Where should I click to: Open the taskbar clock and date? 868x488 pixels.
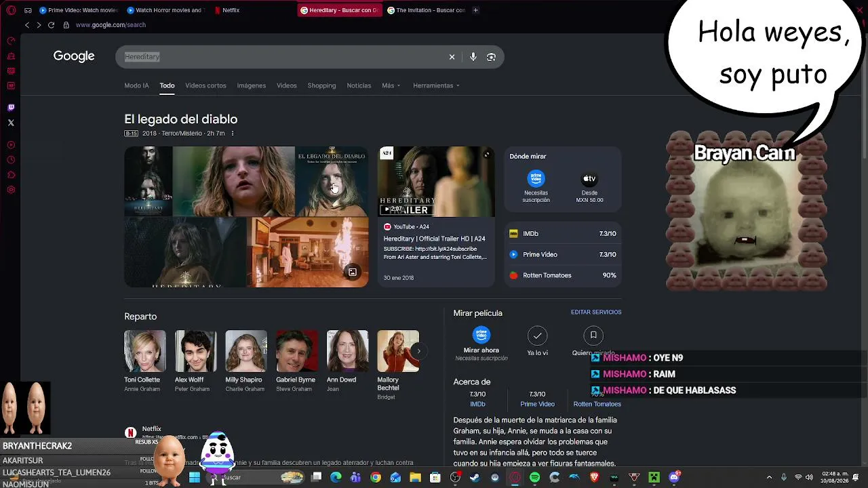click(835, 477)
